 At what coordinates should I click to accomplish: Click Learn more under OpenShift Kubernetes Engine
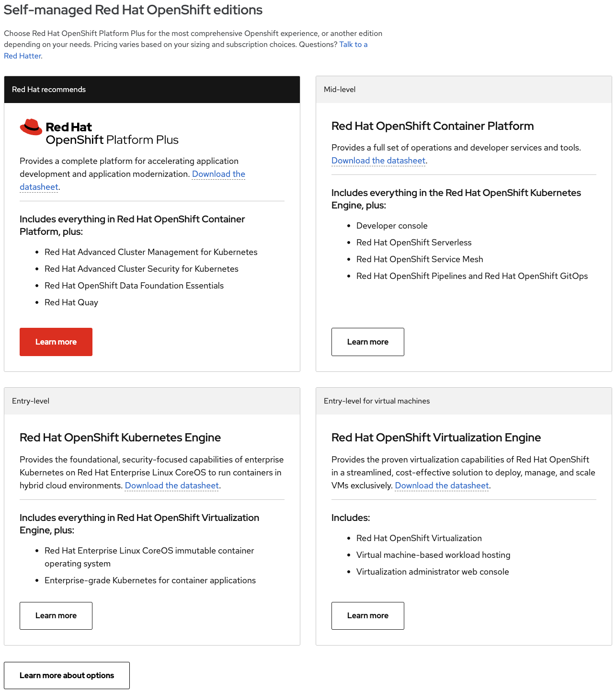click(x=56, y=616)
